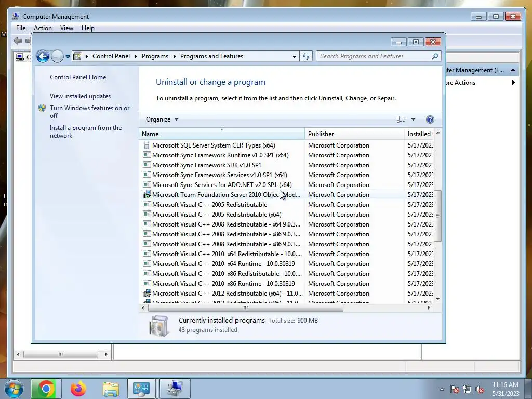This screenshot has height=399, width=532.
Task: Open the view options dropdown arrow
Action: 413,119
